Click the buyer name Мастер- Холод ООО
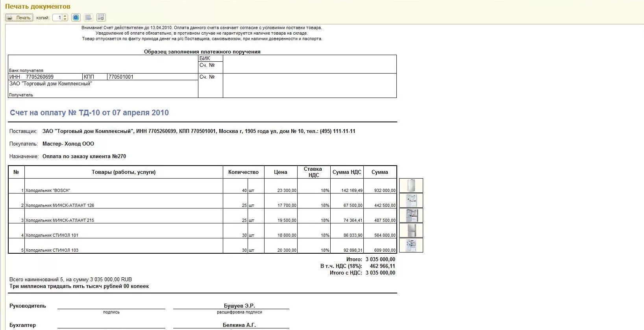The image size is (644, 330). pos(68,144)
